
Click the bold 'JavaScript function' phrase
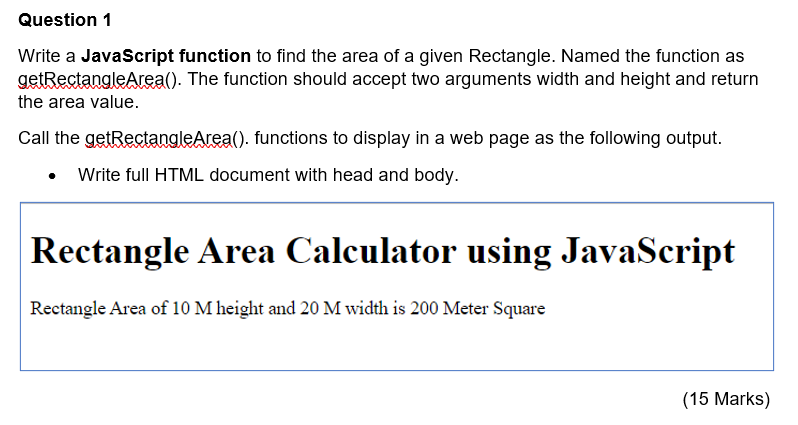tap(166, 55)
